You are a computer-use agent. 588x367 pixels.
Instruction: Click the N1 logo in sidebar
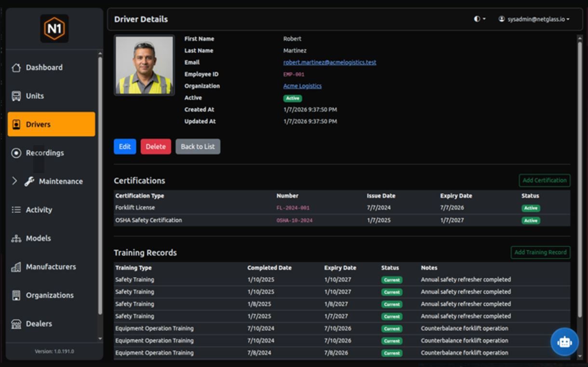coord(54,28)
